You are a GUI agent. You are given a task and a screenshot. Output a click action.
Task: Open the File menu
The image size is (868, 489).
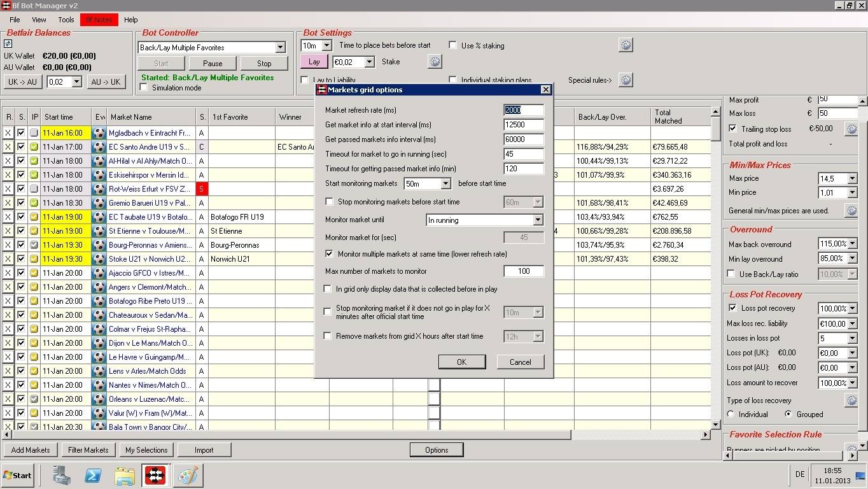pos(15,20)
